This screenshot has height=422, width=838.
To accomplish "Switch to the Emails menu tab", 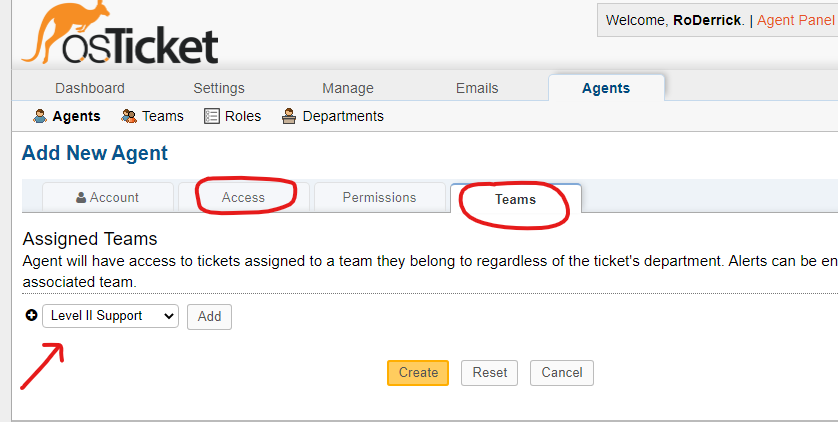I will pos(477,88).
